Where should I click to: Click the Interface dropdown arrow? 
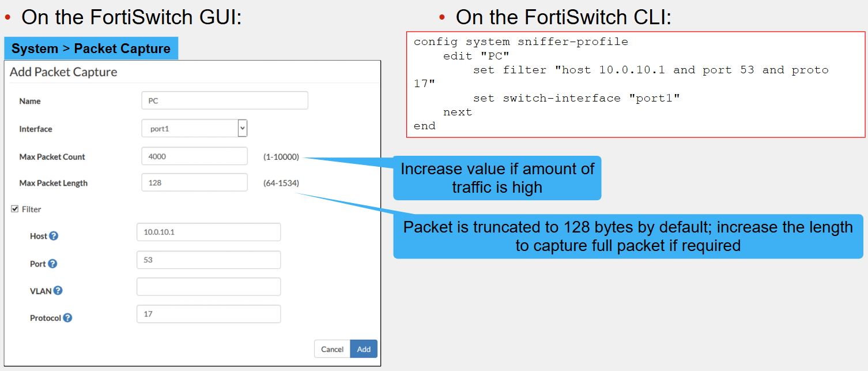click(243, 129)
